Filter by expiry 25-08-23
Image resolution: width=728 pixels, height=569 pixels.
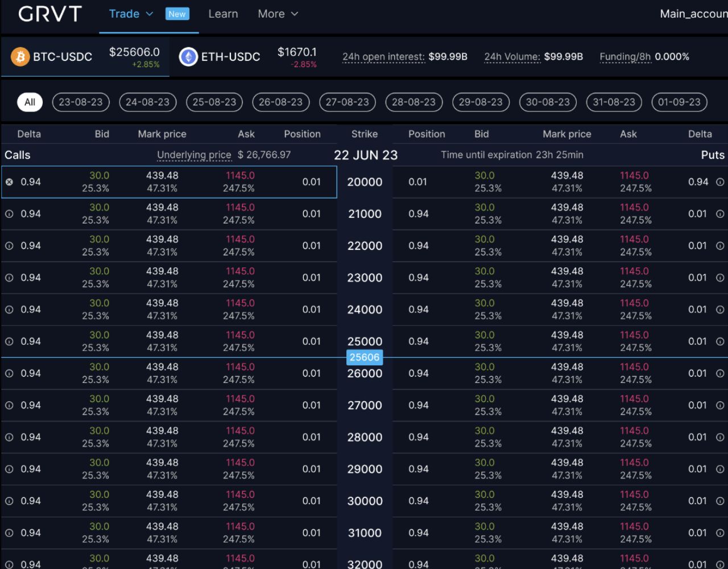coord(214,102)
